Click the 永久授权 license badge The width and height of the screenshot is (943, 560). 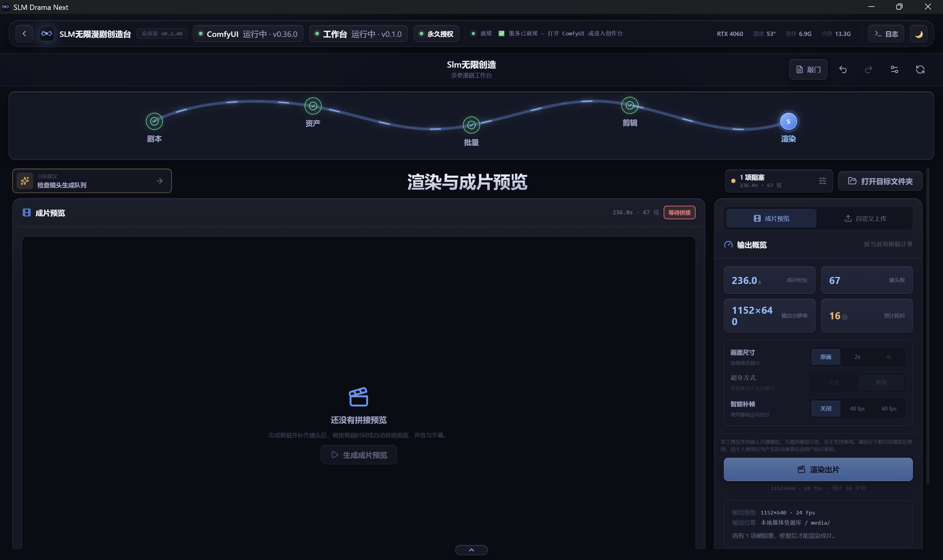click(x=436, y=34)
